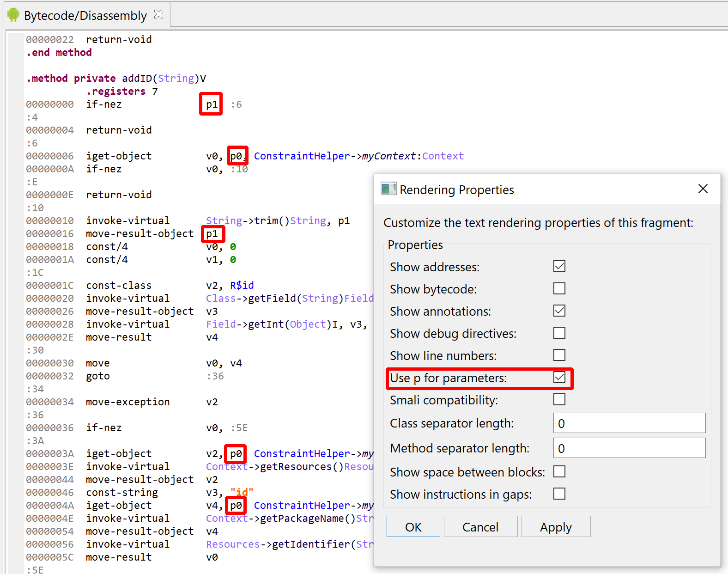Screen dimensions: 728x574
Task: Enable Show instructions in gaps checkbox
Action: [559, 494]
